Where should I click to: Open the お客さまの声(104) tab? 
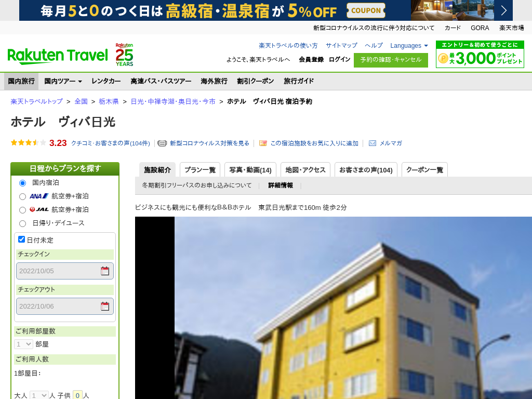click(x=366, y=170)
